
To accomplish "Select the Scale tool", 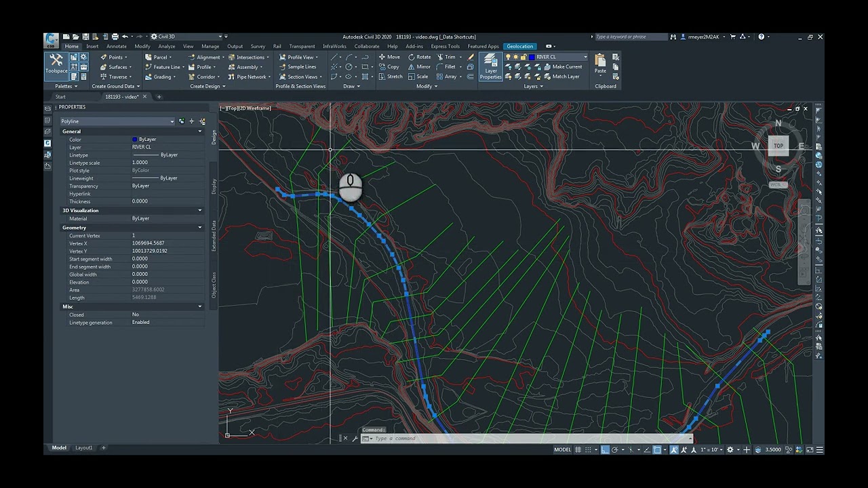I will (418, 77).
